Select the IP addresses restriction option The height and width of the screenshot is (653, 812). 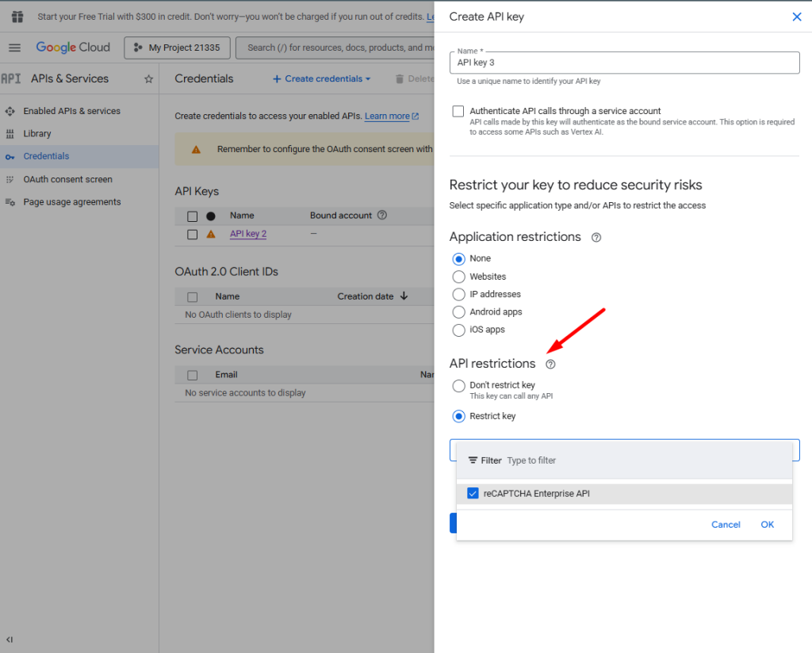459,295
